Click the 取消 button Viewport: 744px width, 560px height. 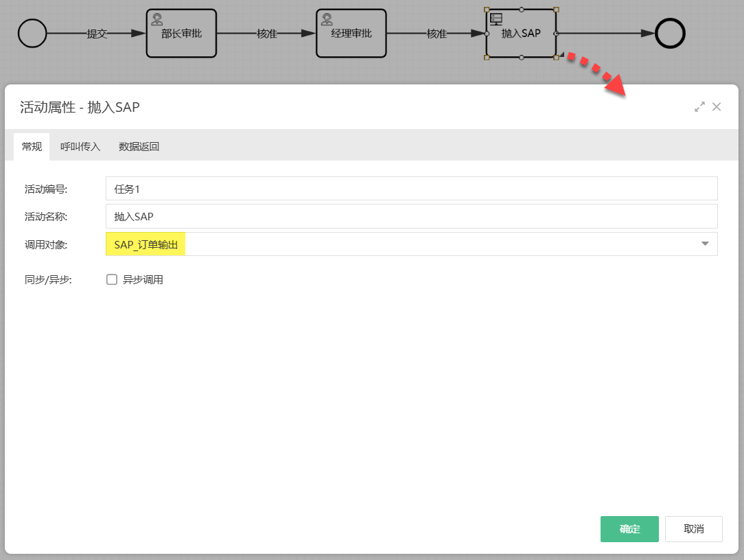(x=693, y=529)
